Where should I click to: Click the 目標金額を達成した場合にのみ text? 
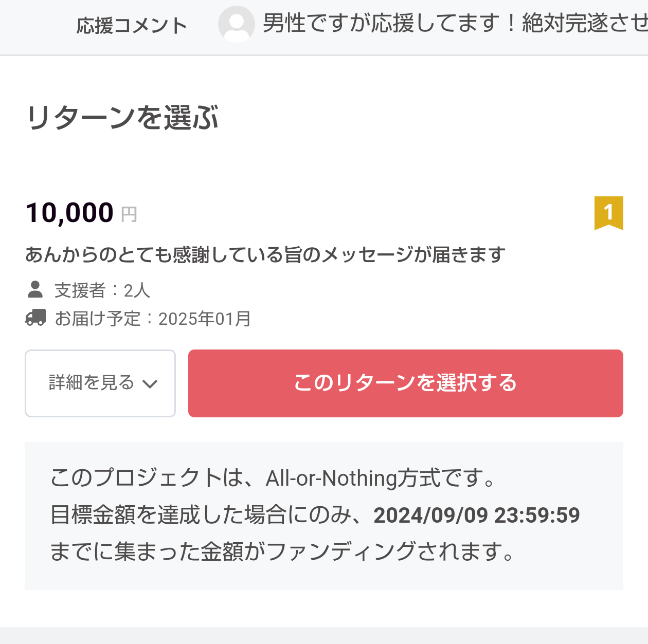[208, 515]
